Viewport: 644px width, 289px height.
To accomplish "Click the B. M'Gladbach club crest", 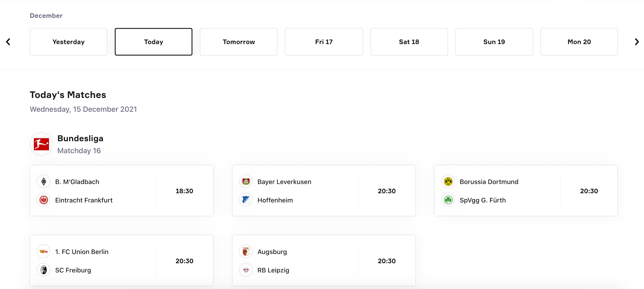I will point(44,182).
